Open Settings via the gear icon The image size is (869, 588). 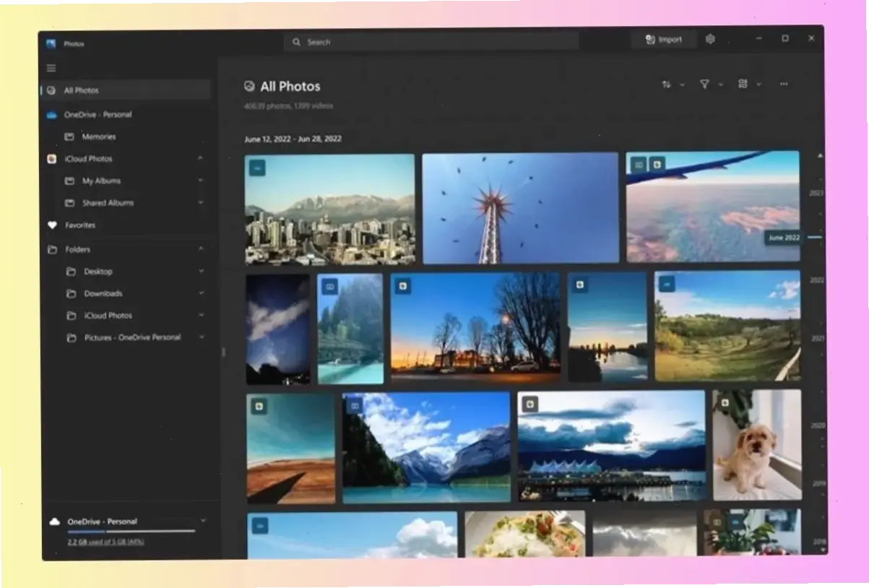click(x=710, y=40)
